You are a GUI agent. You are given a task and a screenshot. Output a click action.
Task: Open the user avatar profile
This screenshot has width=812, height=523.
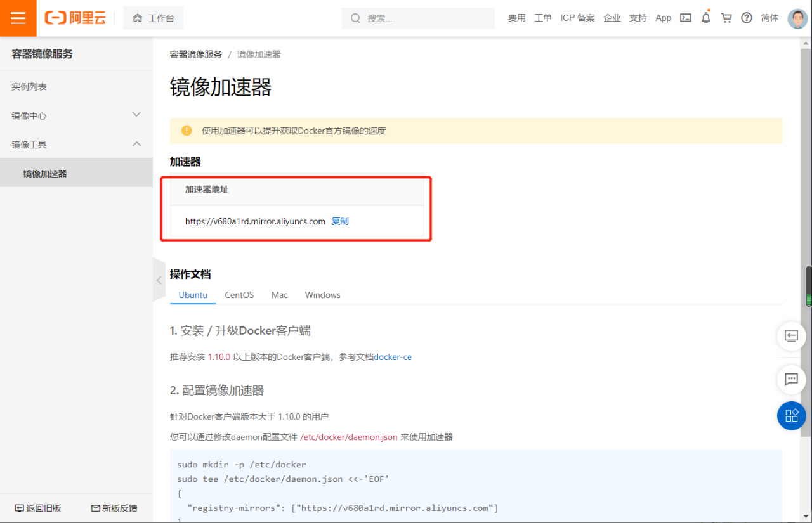pyautogui.click(x=797, y=18)
